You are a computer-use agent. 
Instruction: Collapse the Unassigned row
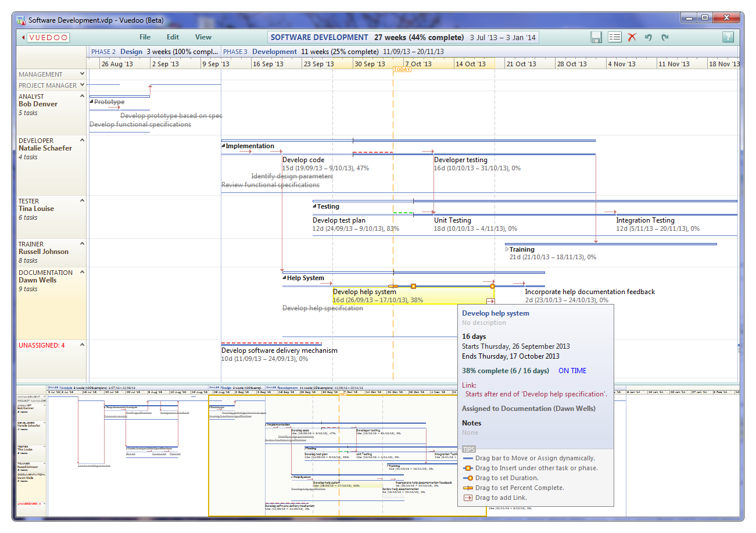pos(82,345)
